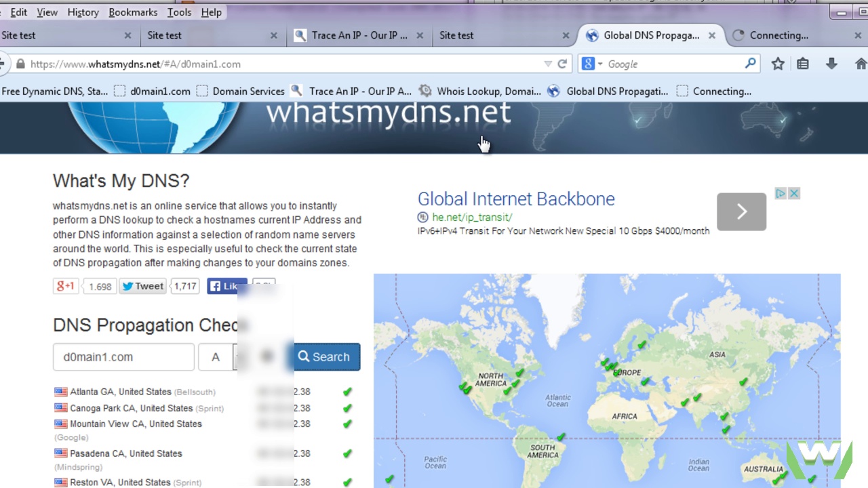This screenshot has height=488, width=868.
Task: Reload the current page
Action: 562,64
